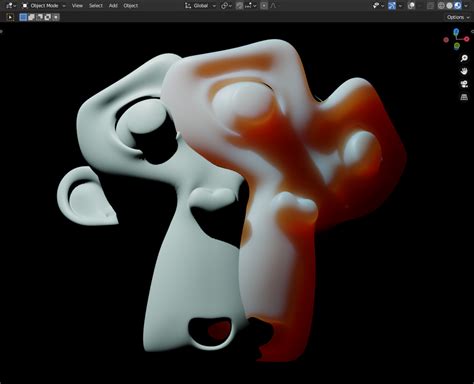The height and width of the screenshot is (384, 474).
Task: Open Global transform orientation dropdown
Action: (x=200, y=6)
